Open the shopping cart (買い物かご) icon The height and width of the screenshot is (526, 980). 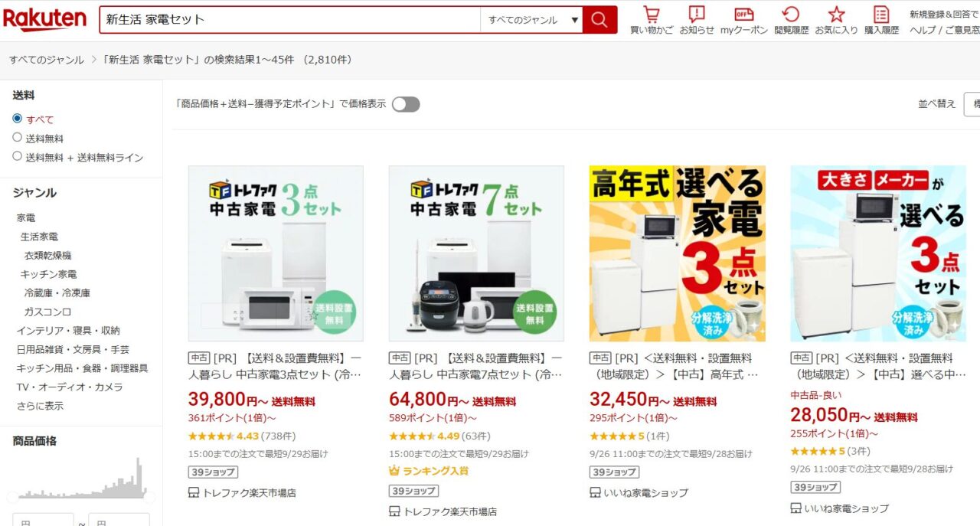click(x=652, y=21)
